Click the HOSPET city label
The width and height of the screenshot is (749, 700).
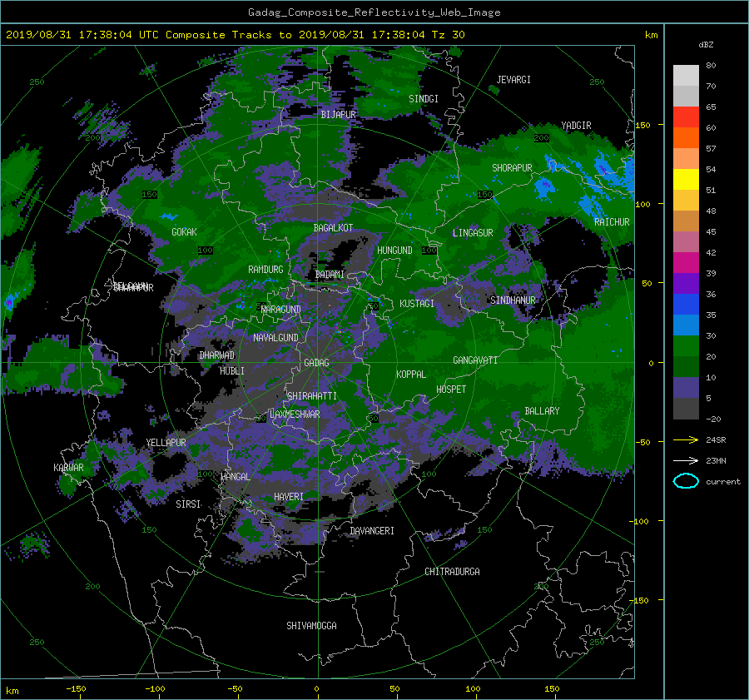(451, 390)
